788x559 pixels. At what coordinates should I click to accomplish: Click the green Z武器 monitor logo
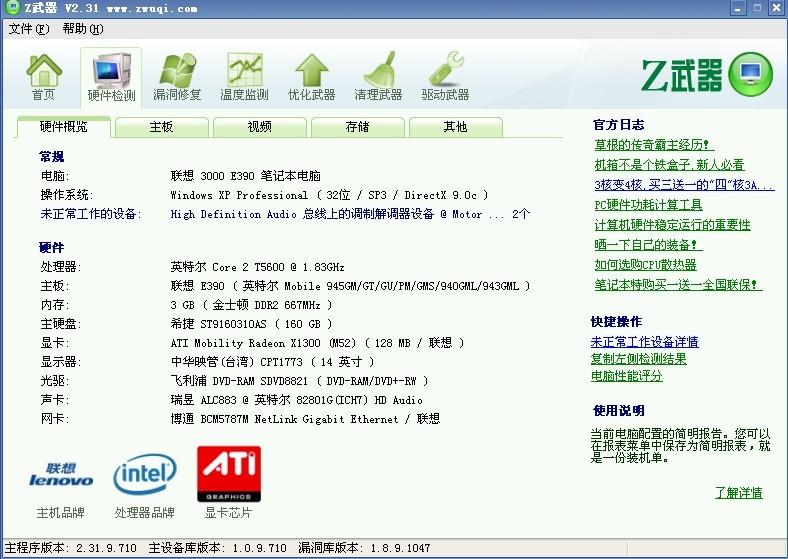(750, 74)
